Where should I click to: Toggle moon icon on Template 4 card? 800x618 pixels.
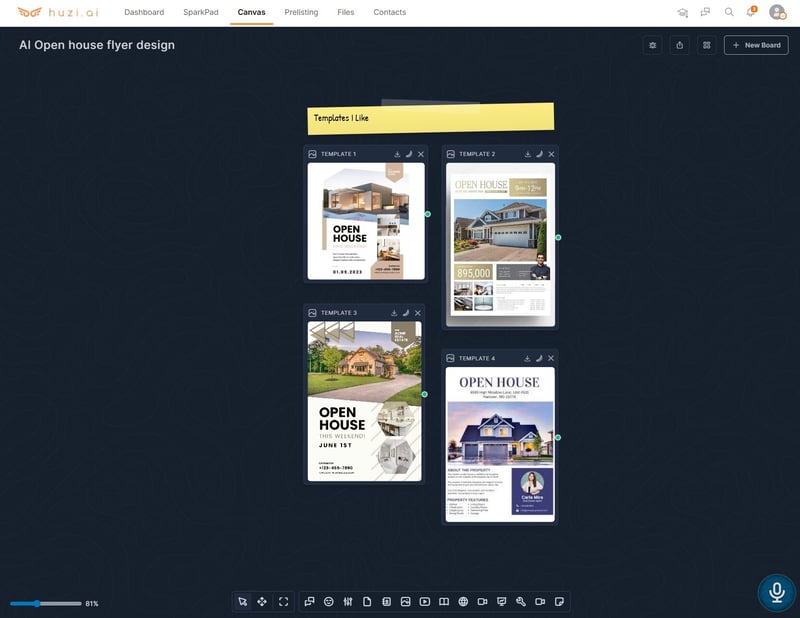pos(539,358)
